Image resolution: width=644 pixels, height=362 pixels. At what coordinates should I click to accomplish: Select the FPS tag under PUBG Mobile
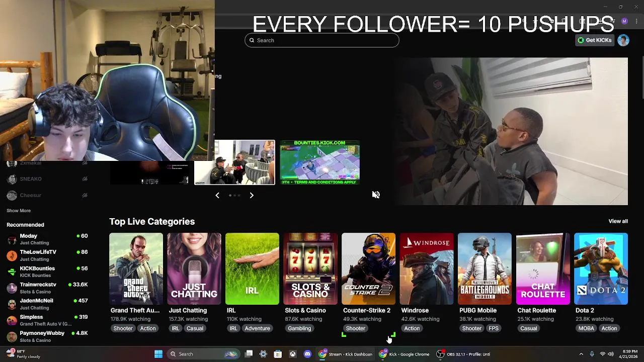(x=494, y=328)
